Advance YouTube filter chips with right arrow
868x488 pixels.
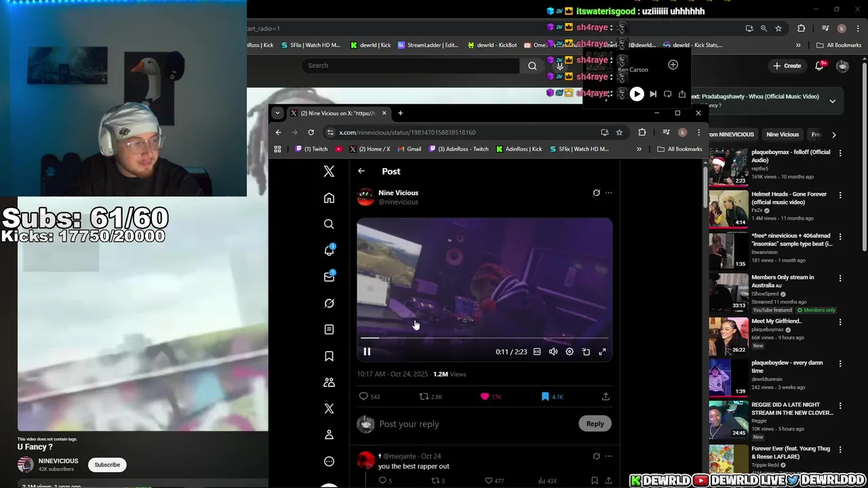pyautogui.click(x=833, y=134)
